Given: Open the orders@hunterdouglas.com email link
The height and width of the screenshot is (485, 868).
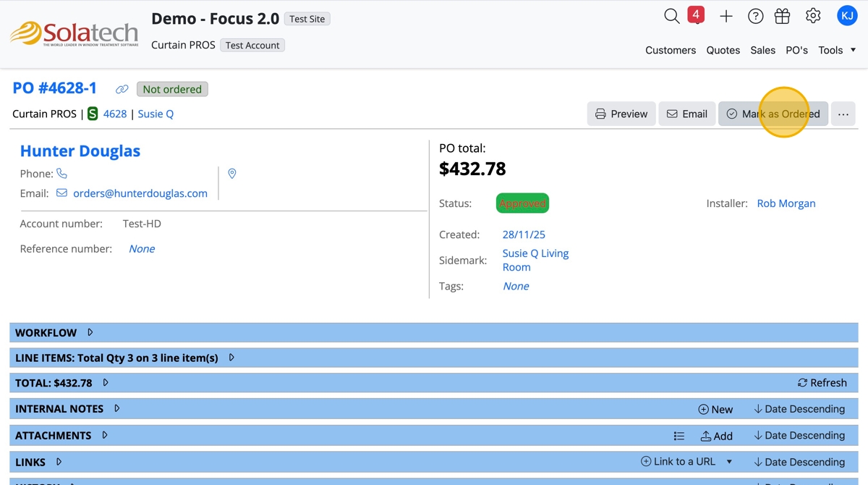Looking at the screenshot, I should tap(140, 193).
